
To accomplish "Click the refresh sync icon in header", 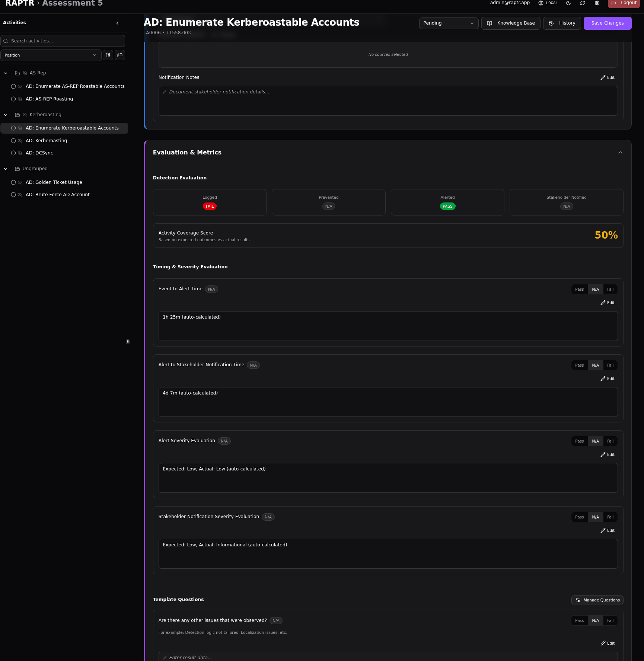I will point(583,3).
